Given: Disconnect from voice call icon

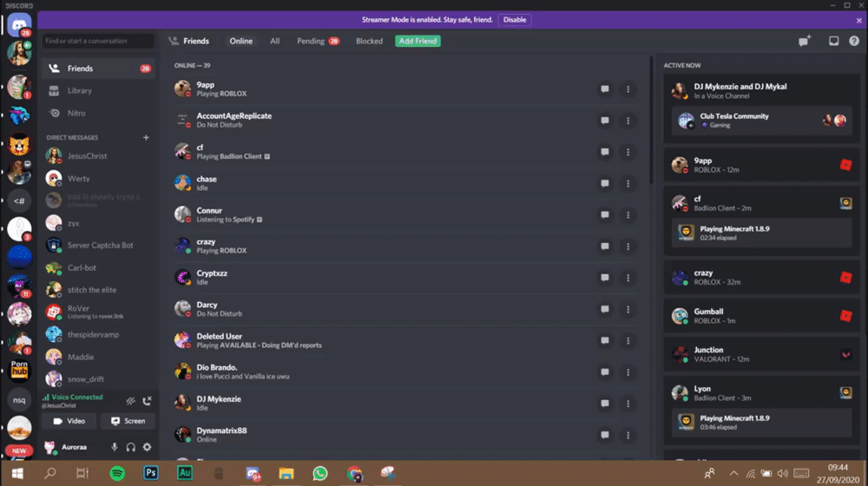Looking at the screenshot, I should [x=148, y=401].
